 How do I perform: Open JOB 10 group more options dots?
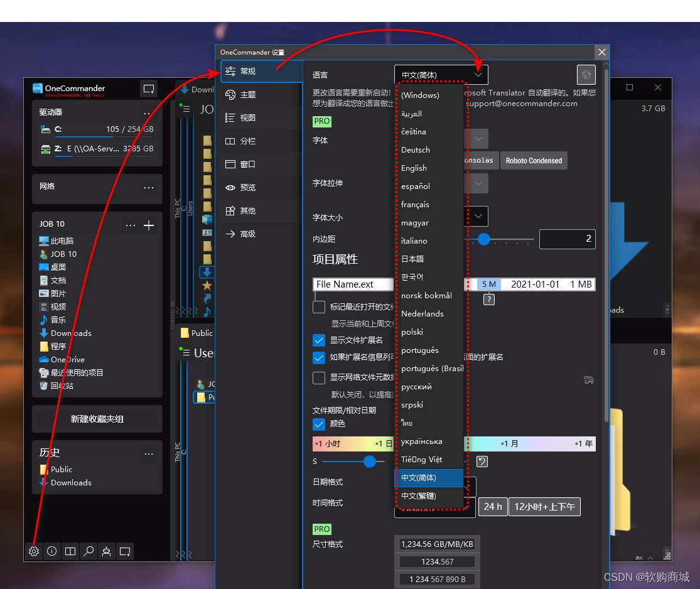point(131,225)
